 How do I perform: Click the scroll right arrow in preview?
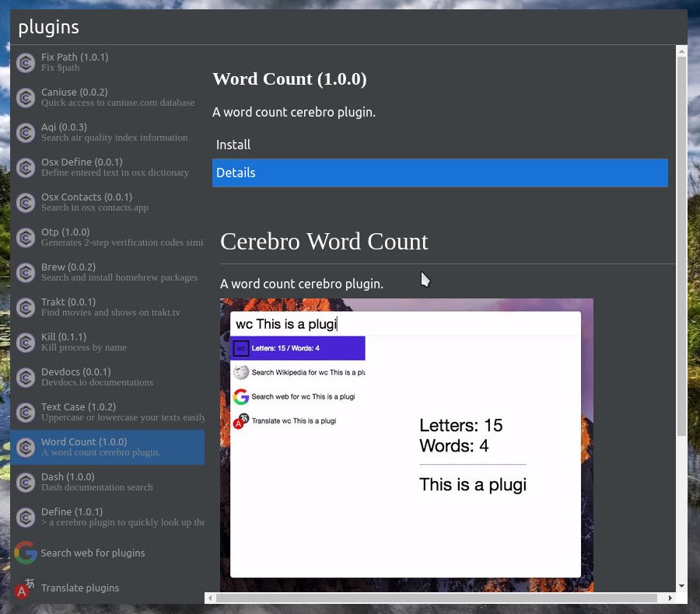tap(670, 598)
